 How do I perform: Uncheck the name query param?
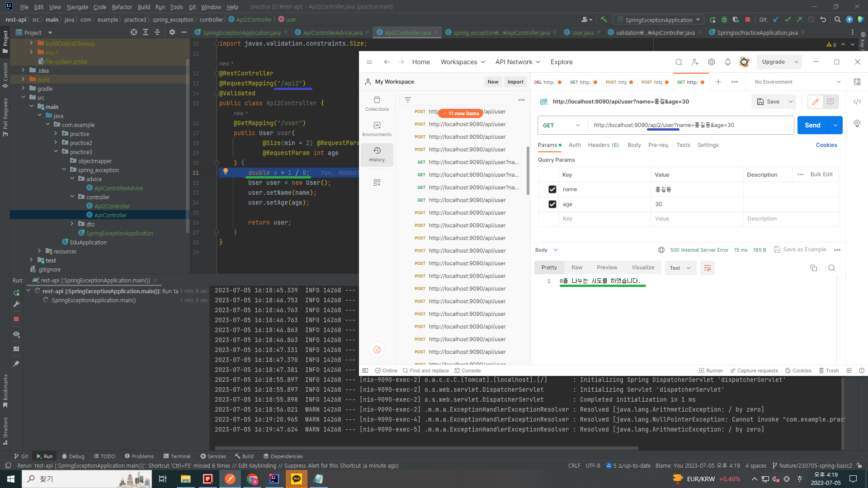[552, 189]
